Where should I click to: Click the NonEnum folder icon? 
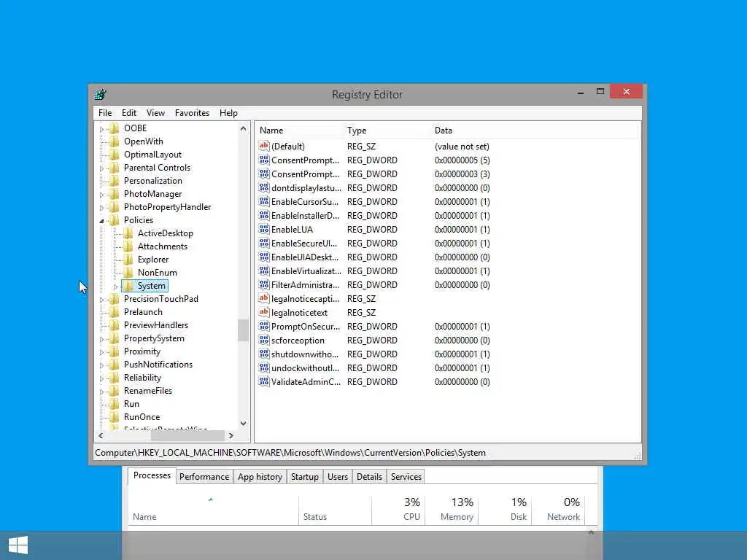click(128, 273)
